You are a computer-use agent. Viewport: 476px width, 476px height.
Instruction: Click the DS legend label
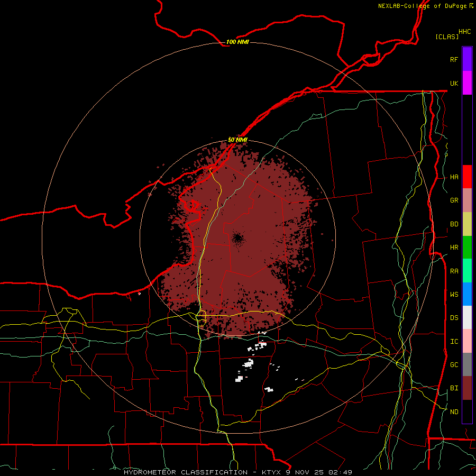point(454,318)
